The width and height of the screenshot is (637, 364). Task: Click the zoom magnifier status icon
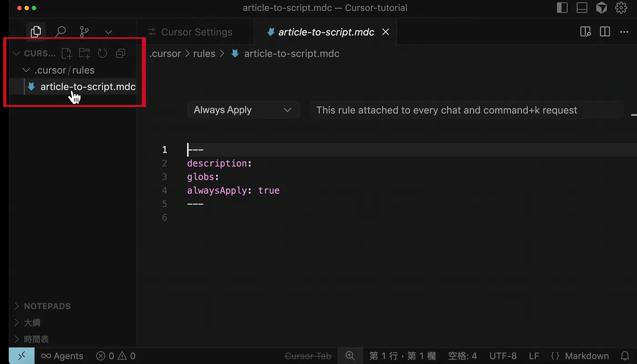pyautogui.click(x=350, y=356)
